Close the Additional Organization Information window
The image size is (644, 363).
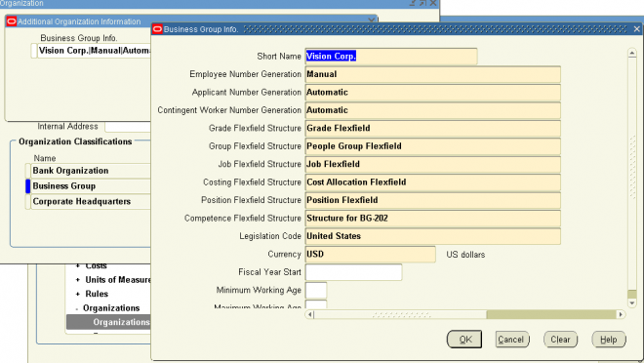point(372,20)
